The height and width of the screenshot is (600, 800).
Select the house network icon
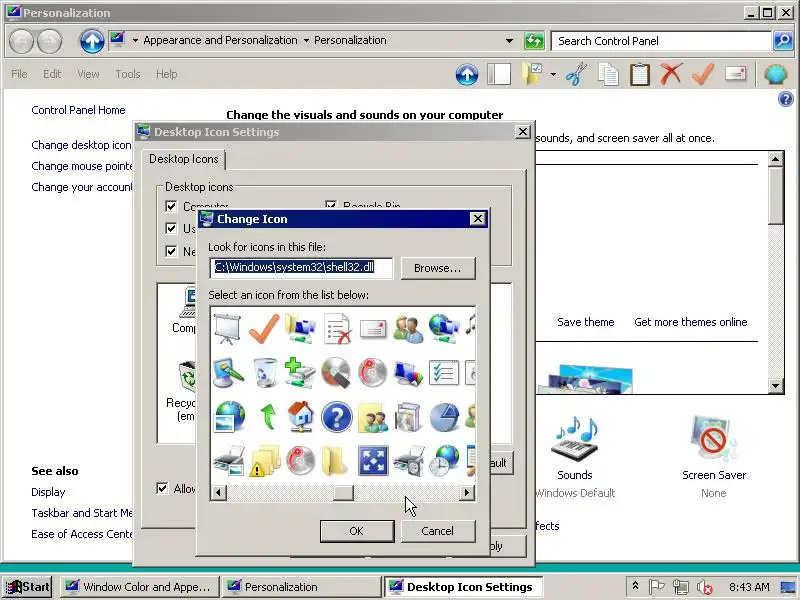301,417
